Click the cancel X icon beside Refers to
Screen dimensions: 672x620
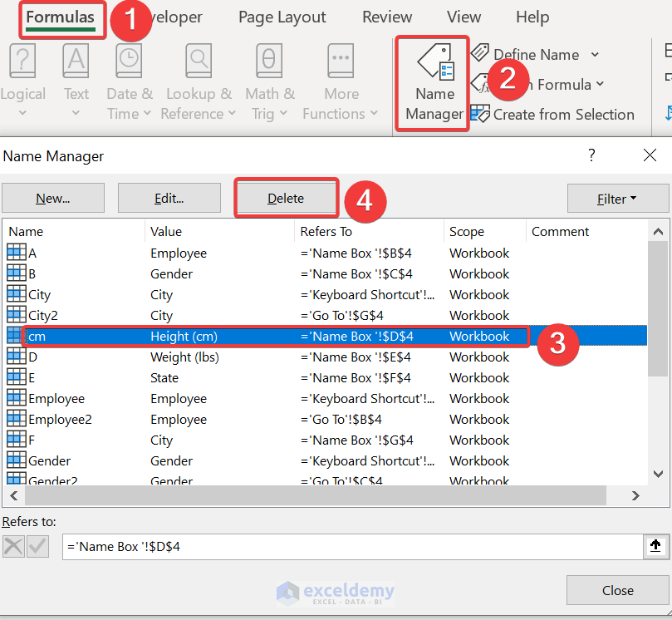click(14, 546)
